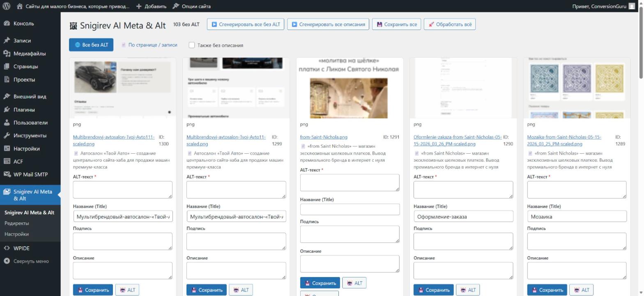The width and height of the screenshot is (644, 296).
Task: Select the Все без ALT tab
Action: (91, 45)
